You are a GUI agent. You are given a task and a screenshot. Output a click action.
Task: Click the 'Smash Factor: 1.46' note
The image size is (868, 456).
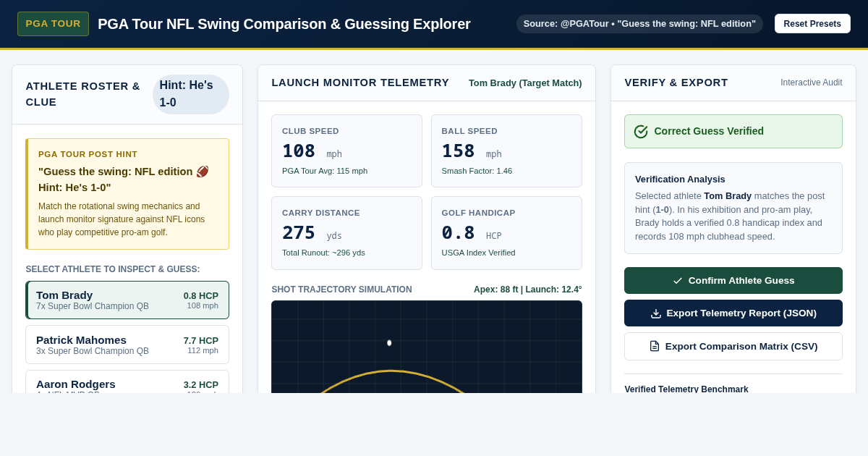pyautogui.click(x=477, y=171)
